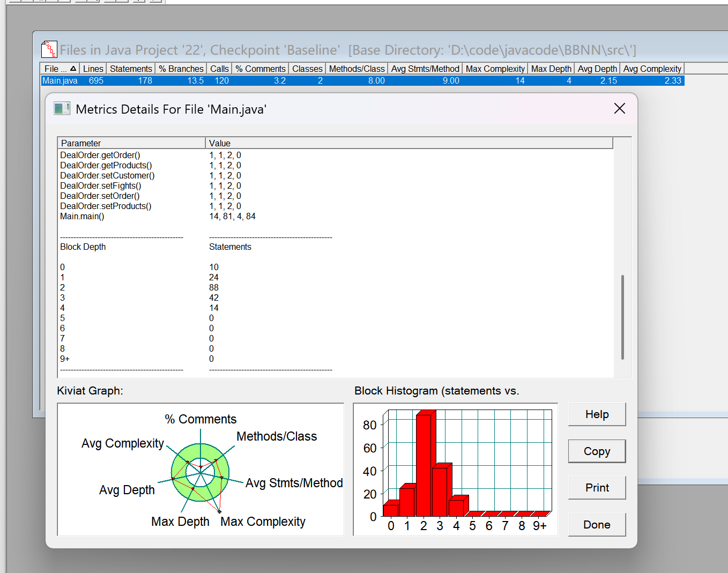Click the statements value 42 for depth 3
This screenshot has height=573, width=728.
click(x=214, y=297)
